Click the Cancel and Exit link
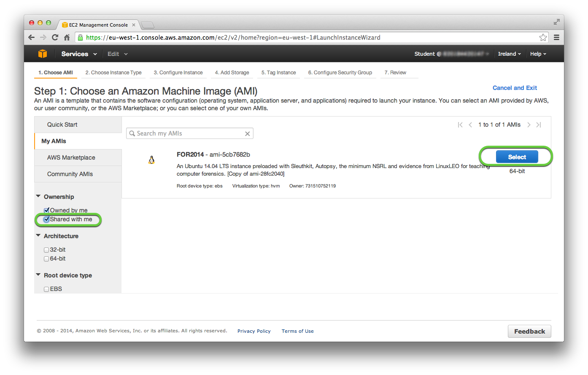Image resolution: width=588 pixels, height=375 pixels. [515, 88]
